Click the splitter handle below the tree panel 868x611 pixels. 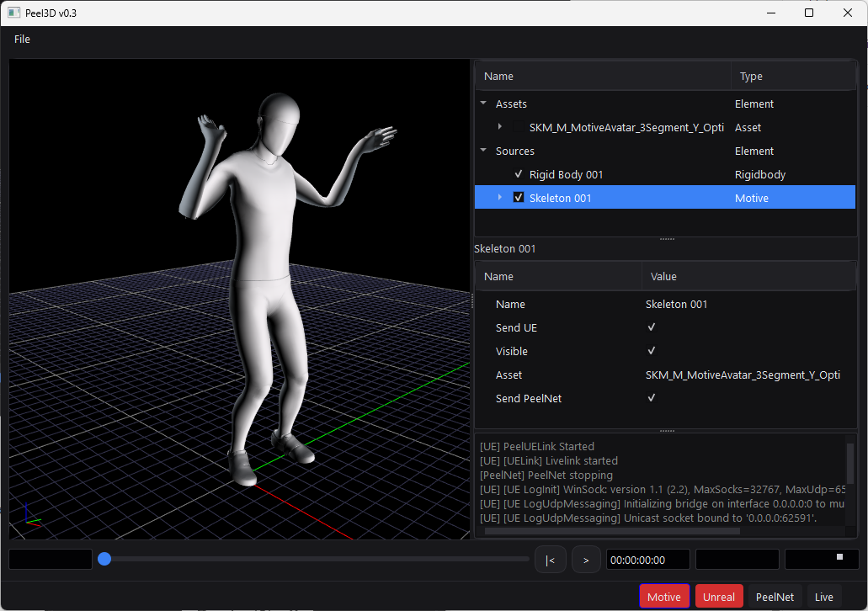pos(667,239)
